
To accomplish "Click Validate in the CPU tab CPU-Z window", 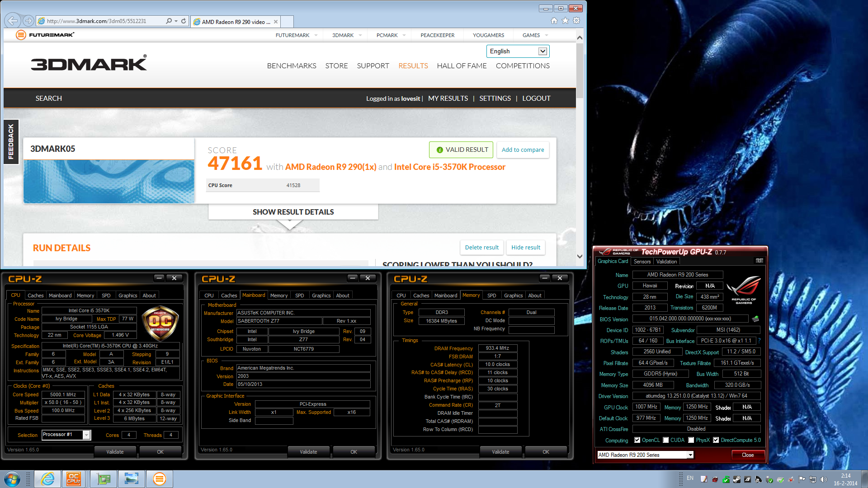I will [x=115, y=452].
